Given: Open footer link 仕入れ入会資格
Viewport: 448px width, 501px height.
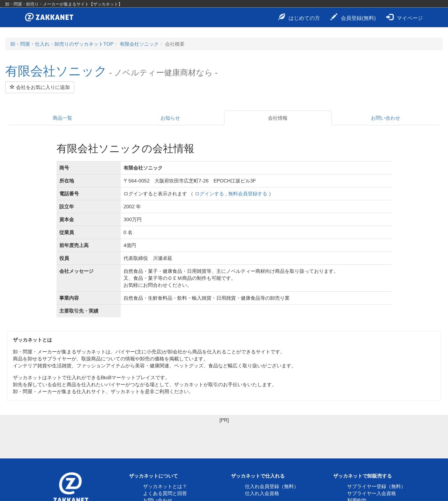Looking at the screenshot, I should point(262,493).
